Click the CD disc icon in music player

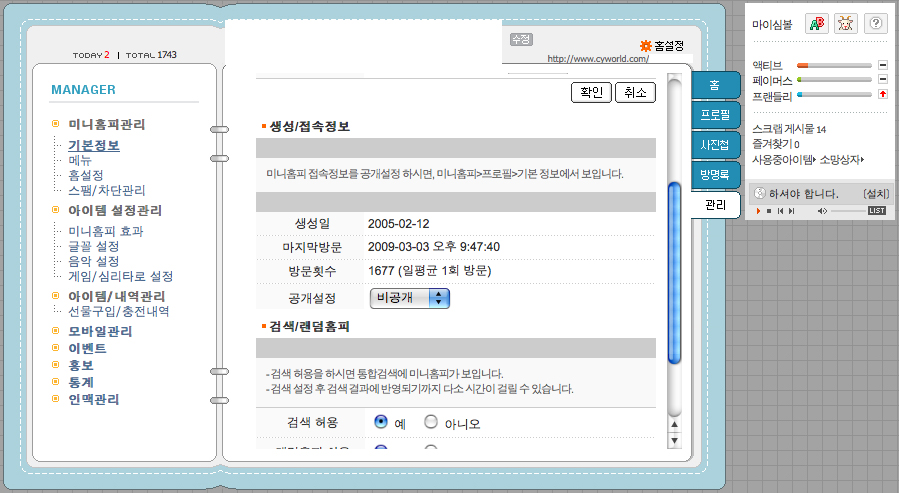tap(760, 193)
